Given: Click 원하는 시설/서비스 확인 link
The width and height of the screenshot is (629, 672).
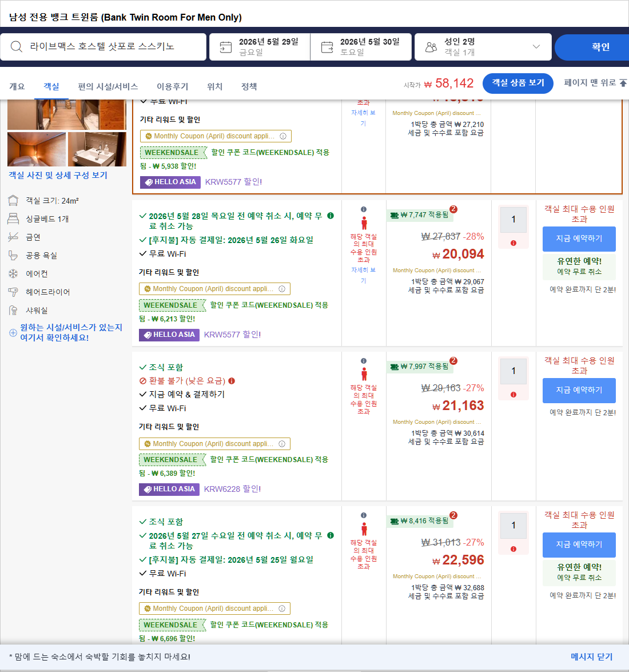Looking at the screenshot, I should (x=71, y=333).
